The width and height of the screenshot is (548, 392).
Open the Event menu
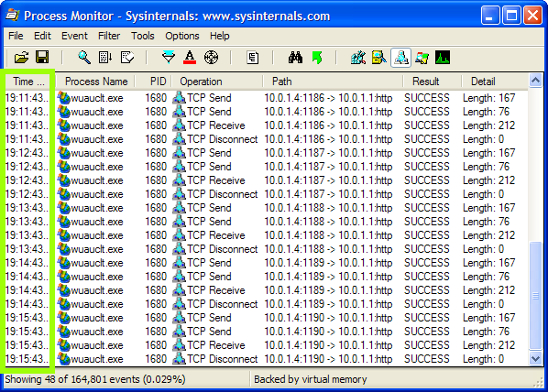(74, 36)
